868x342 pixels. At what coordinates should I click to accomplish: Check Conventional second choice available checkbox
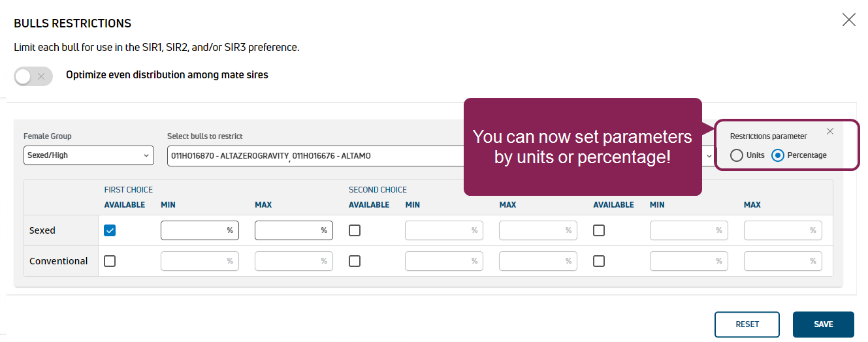[x=355, y=261]
